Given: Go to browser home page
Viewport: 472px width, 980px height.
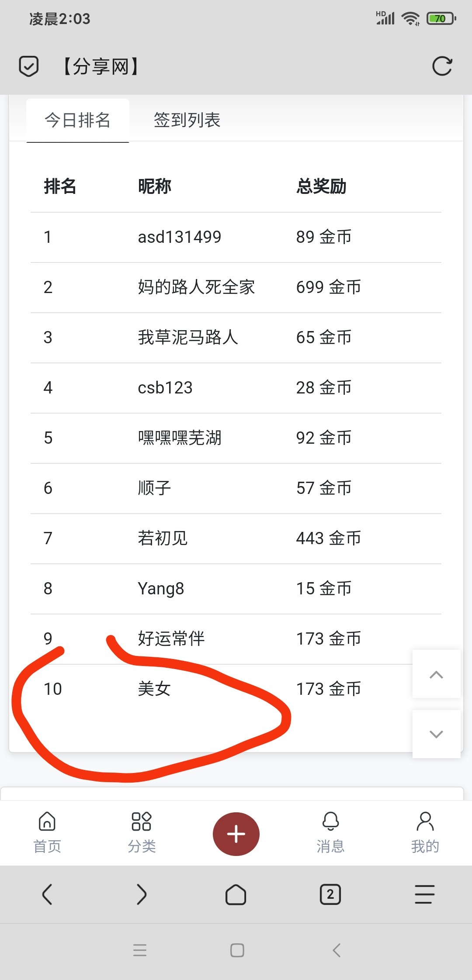Looking at the screenshot, I should click(236, 894).
